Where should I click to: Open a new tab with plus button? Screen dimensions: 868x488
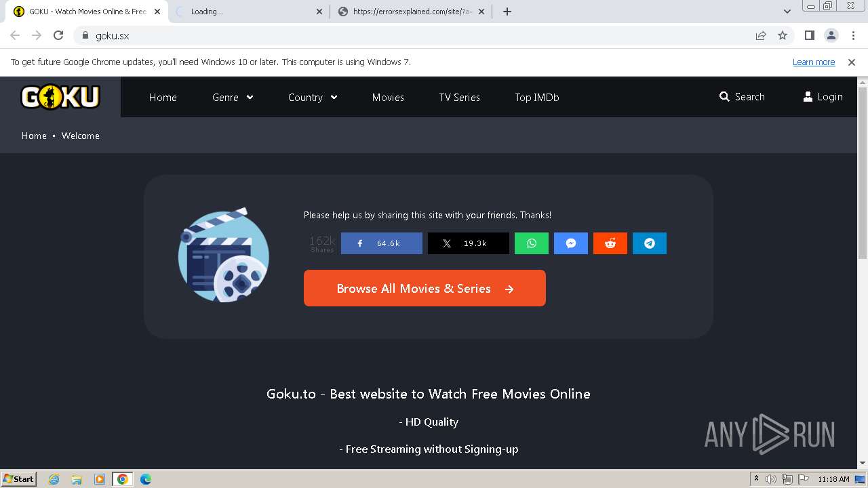507,12
